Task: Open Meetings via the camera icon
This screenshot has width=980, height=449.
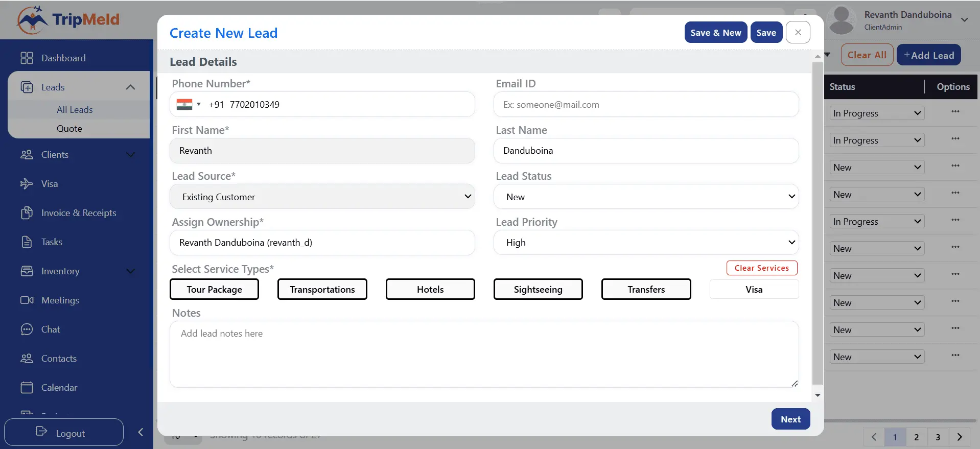Action: pos(27,300)
